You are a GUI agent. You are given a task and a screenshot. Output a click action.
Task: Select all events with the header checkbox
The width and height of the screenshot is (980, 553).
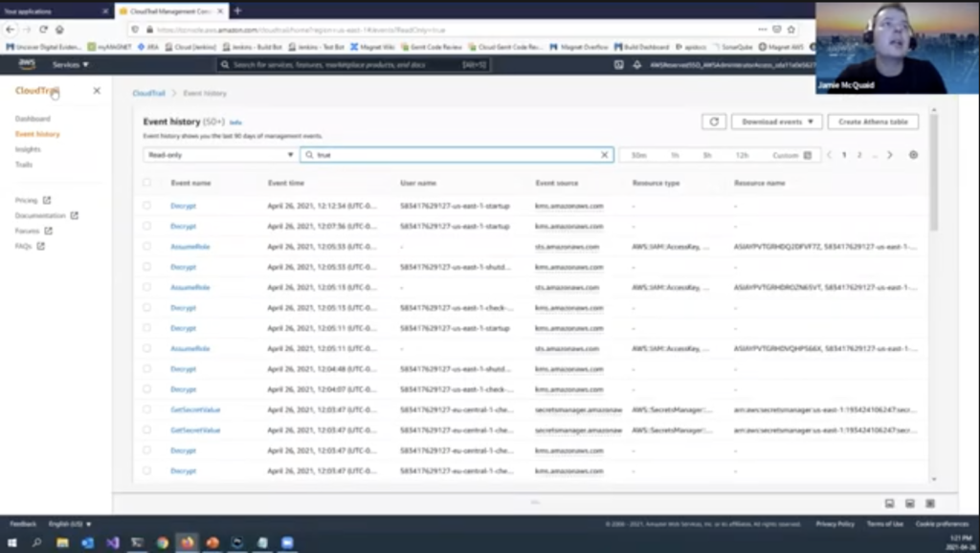(x=146, y=183)
